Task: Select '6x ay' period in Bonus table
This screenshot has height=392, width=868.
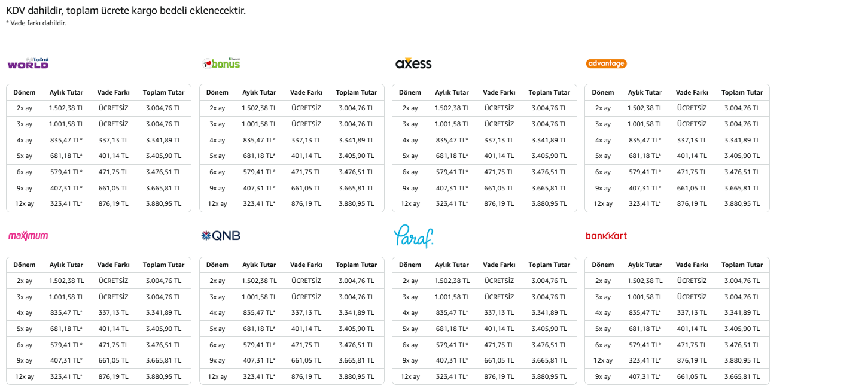Action: [217, 172]
